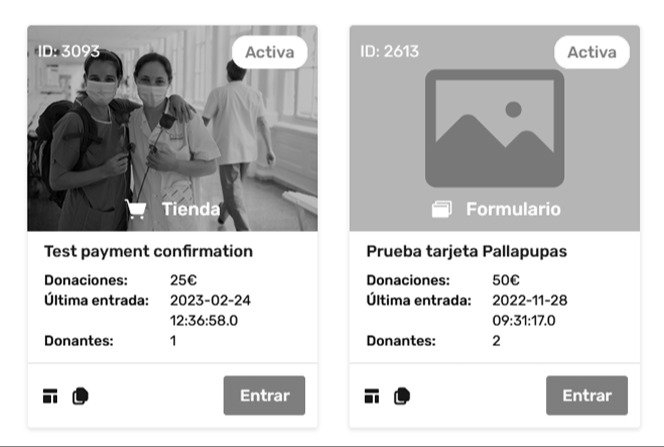This screenshot has width=664, height=447.
Task: Select the Test payment confirmation title
Action: click(x=149, y=251)
